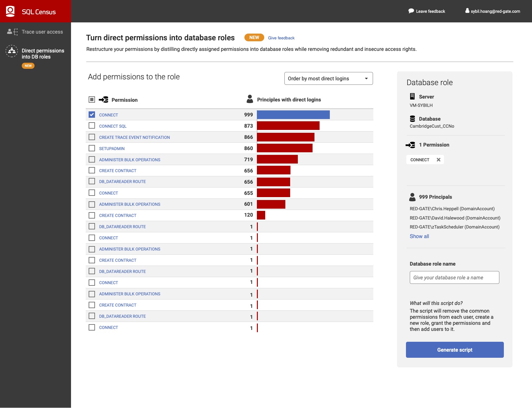Viewport: 532px width, 408px height.
Task: Toggle the select-all checkbox in header
Action: click(x=92, y=100)
